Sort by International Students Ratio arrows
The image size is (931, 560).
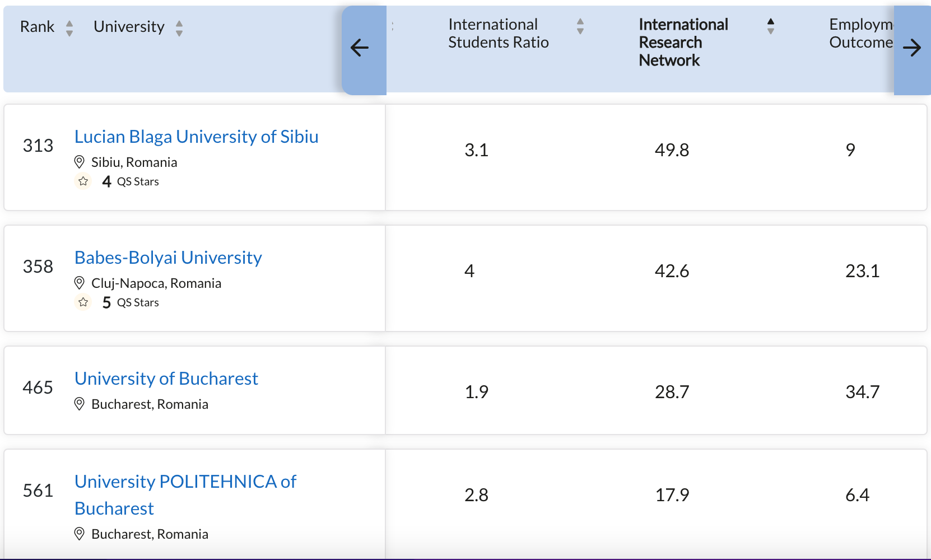[x=580, y=26]
